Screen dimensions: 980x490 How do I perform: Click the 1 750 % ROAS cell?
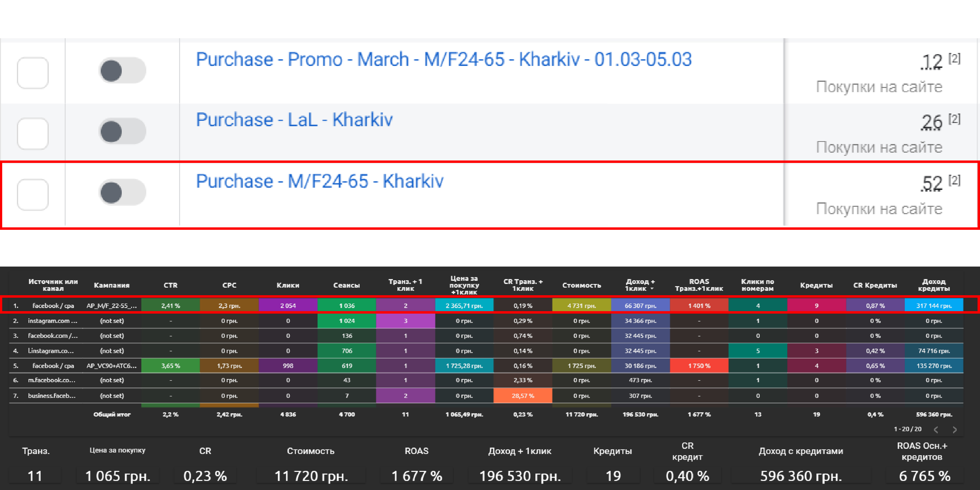(x=699, y=366)
